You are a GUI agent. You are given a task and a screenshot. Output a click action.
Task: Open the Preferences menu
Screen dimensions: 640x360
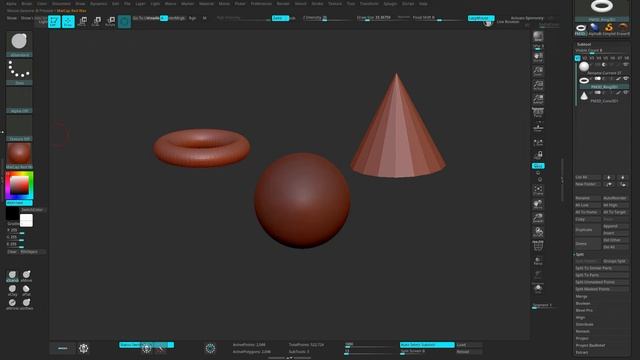pos(261,4)
